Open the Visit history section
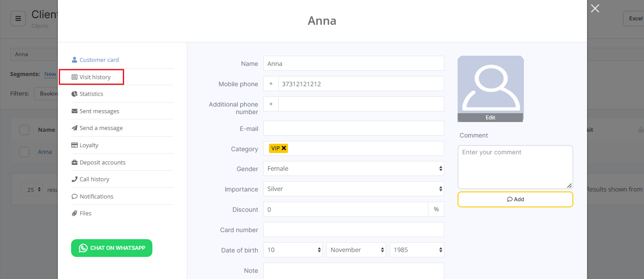Viewport: 644px width, 279px height. tap(95, 77)
